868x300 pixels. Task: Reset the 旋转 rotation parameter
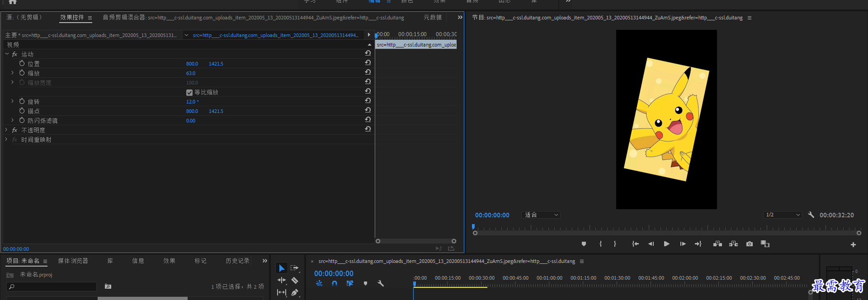coord(368,101)
